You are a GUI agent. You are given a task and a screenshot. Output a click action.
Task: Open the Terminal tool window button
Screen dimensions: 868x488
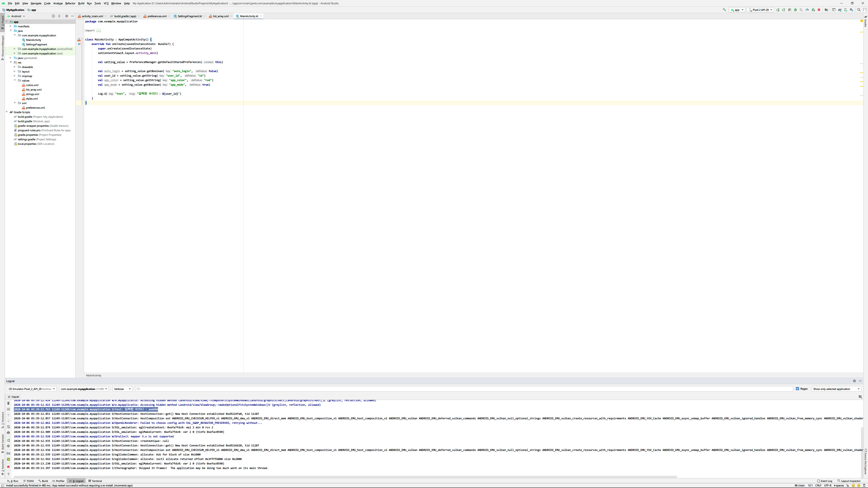tap(95, 481)
